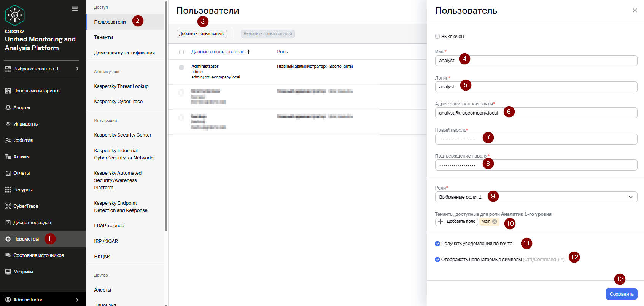Click the Alerts bell icon
This screenshot has width=644, height=306.
(8, 108)
